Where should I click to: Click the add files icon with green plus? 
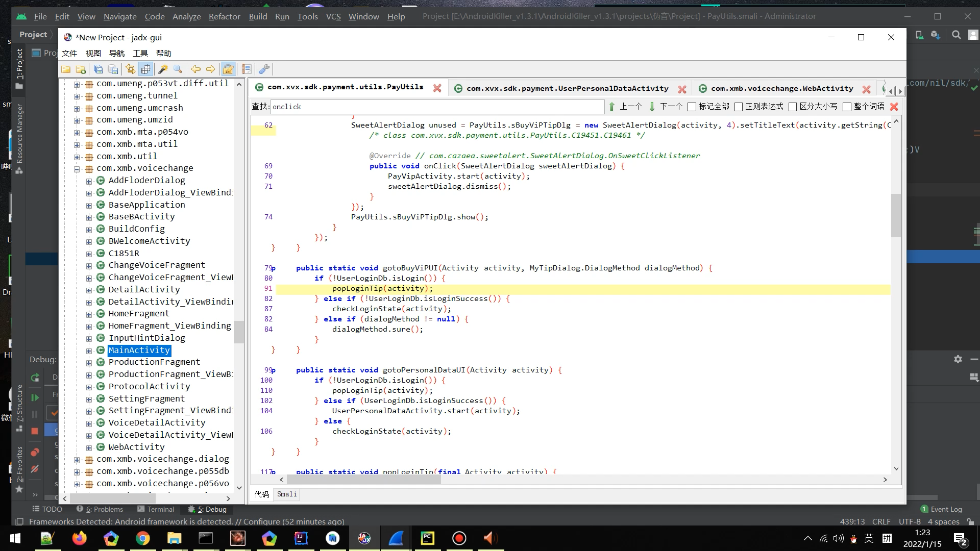[81, 69]
